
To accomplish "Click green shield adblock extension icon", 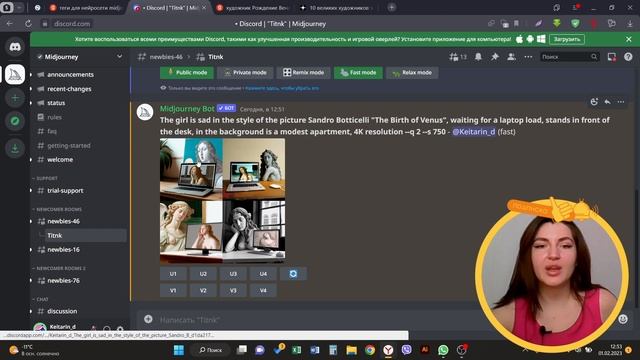I will (575, 24).
